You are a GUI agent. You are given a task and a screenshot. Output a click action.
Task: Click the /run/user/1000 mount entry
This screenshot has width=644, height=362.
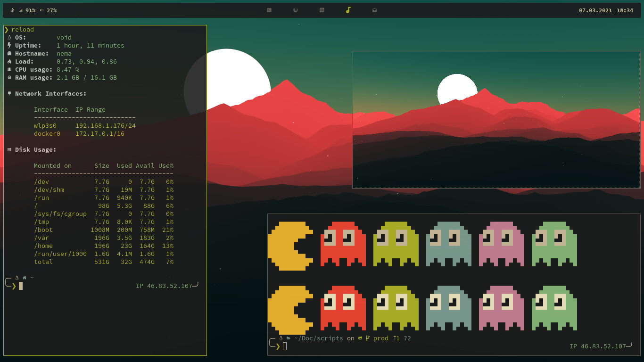pos(60,254)
